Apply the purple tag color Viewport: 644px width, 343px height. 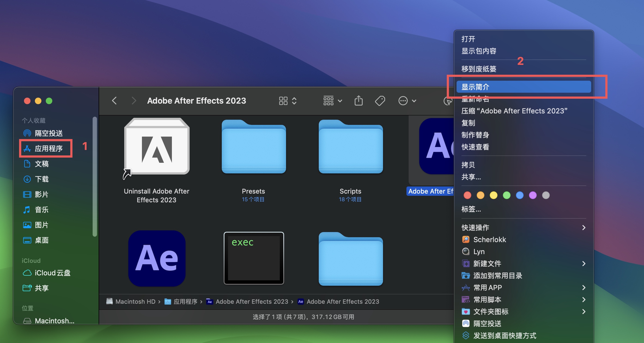[x=533, y=195]
